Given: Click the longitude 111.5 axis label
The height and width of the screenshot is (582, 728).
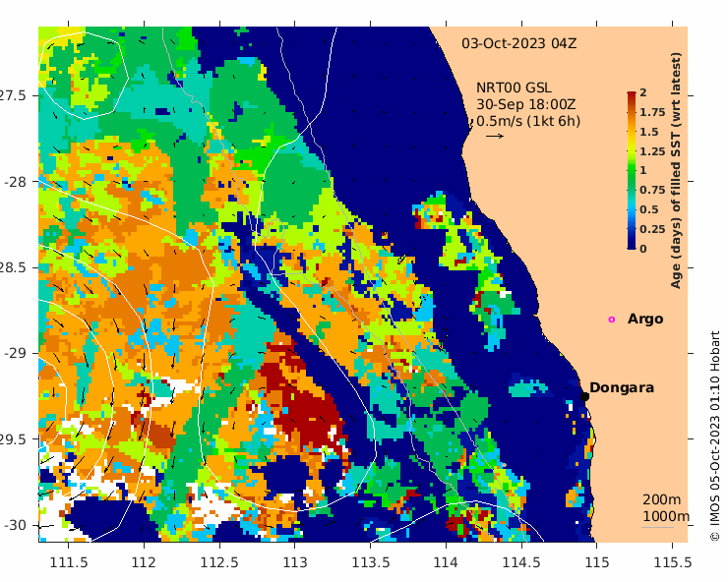Looking at the screenshot, I should pyautogui.click(x=69, y=562).
